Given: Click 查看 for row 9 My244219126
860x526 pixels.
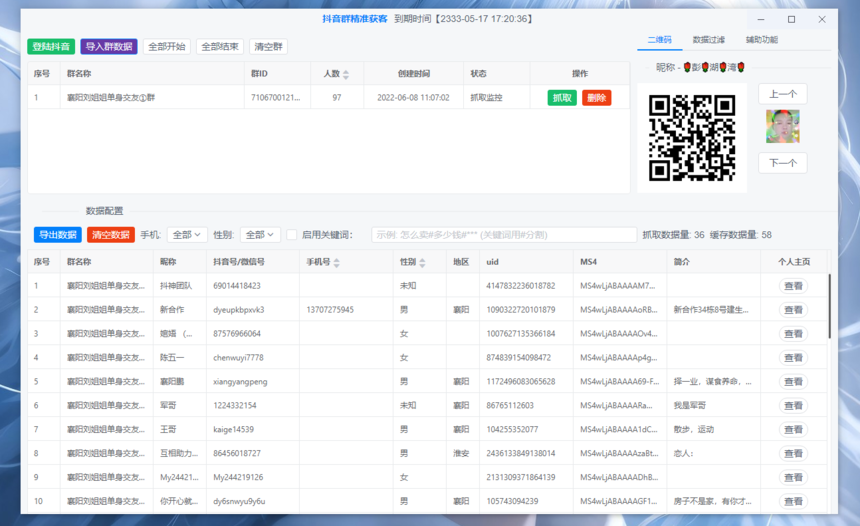Looking at the screenshot, I should pos(793,477).
